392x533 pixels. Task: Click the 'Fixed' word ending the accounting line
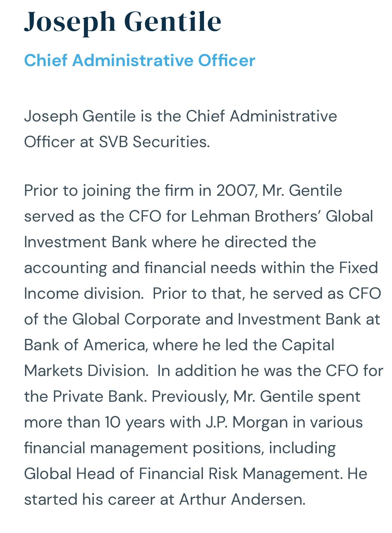point(358,268)
